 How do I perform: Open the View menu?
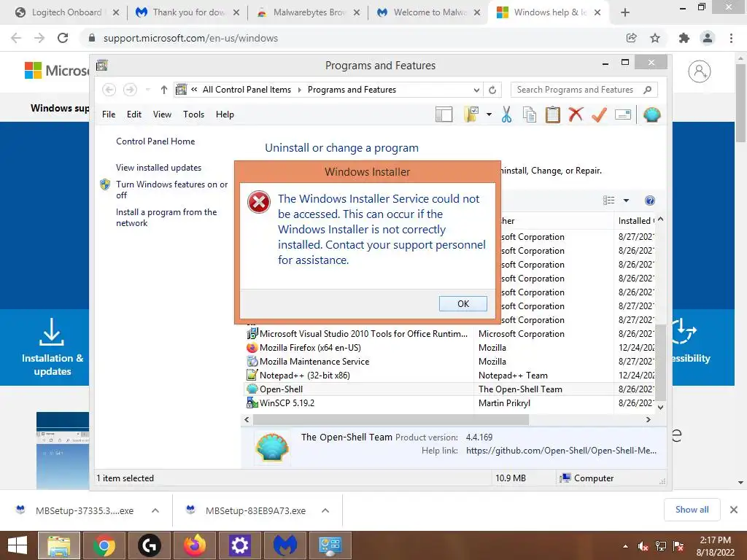coord(162,114)
